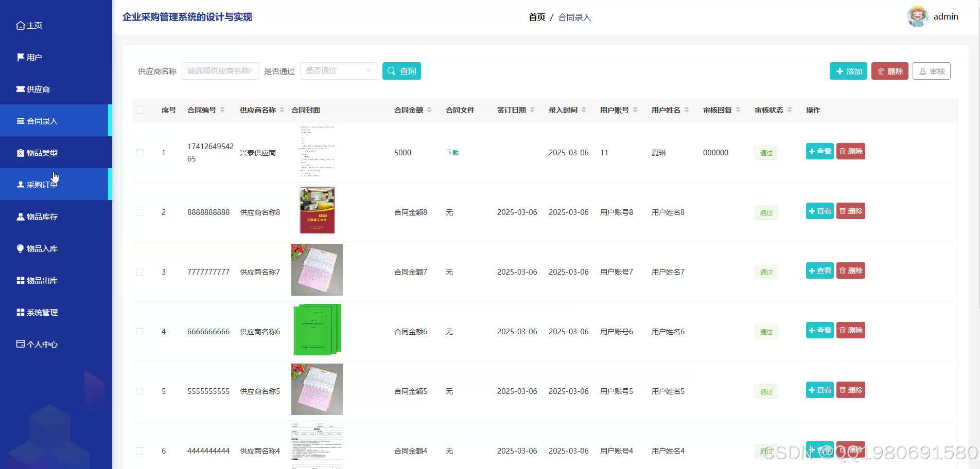
Task: Select the 用户 user management icon
Action: pos(20,57)
